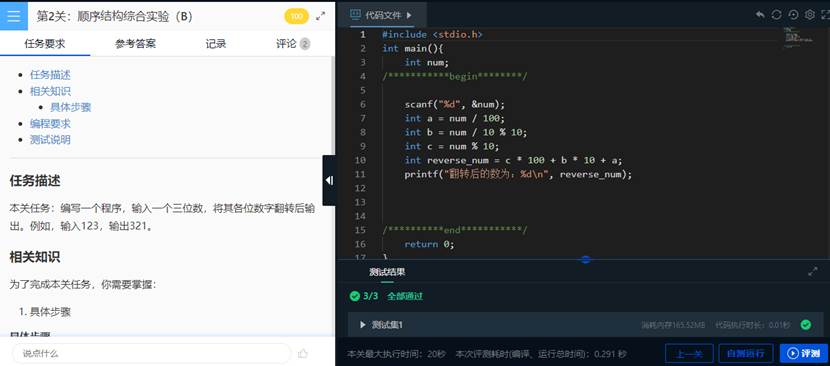
Task: Click the 说点什么 comment input field
Action: (x=152, y=353)
